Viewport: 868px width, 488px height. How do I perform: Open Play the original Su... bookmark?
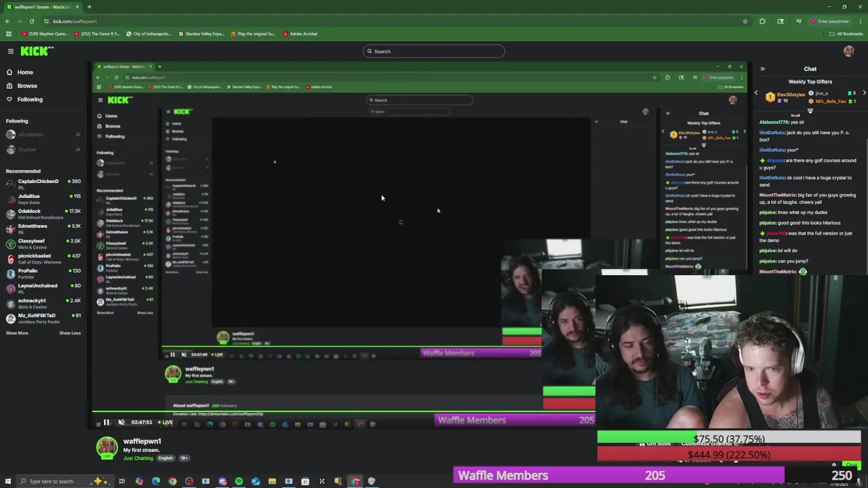(252, 33)
